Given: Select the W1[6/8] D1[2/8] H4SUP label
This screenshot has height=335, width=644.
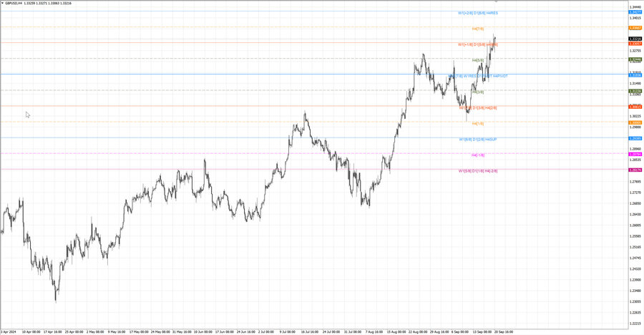Looking at the screenshot, I should [478, 140].
